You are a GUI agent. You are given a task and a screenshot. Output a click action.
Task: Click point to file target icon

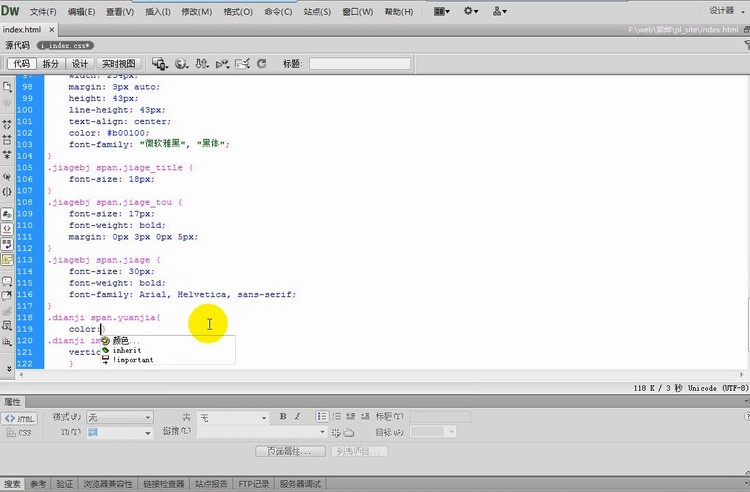click(x=336, y=433)
